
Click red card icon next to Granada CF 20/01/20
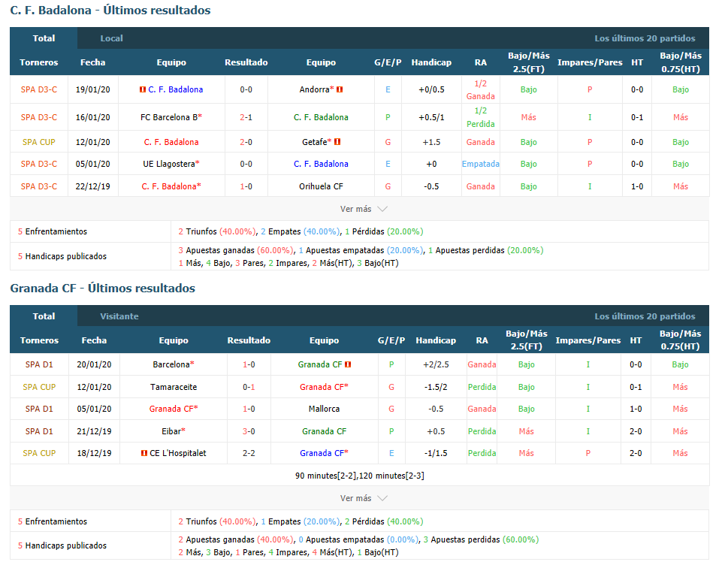(x=348, y=364)
